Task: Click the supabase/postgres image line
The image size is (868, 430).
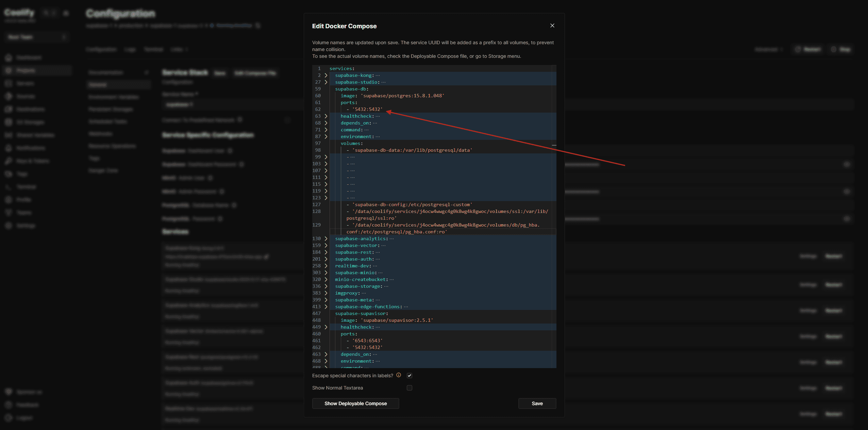Action: (x=403, y=96)
